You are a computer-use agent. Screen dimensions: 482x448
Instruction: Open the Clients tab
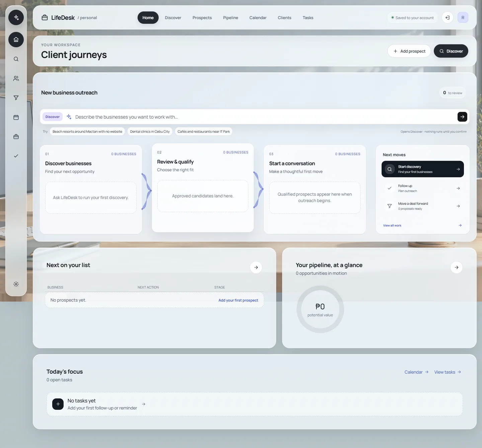click(285, 18)
